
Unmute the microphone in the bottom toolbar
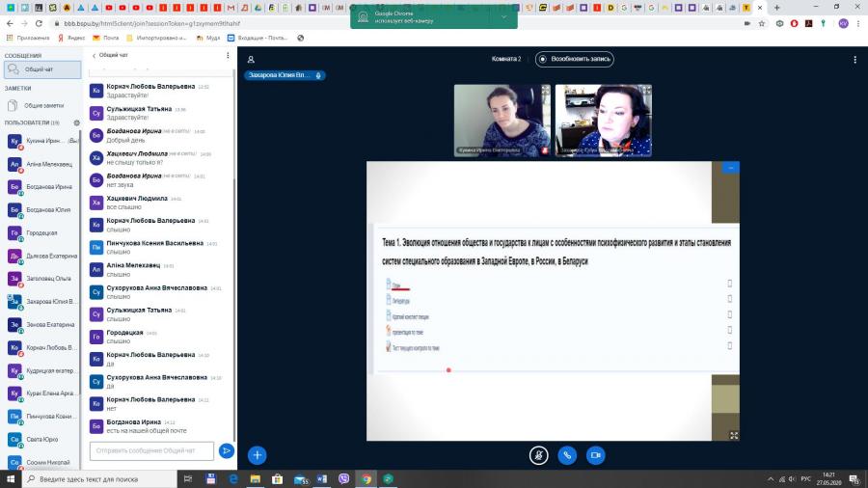coord(538,455)
